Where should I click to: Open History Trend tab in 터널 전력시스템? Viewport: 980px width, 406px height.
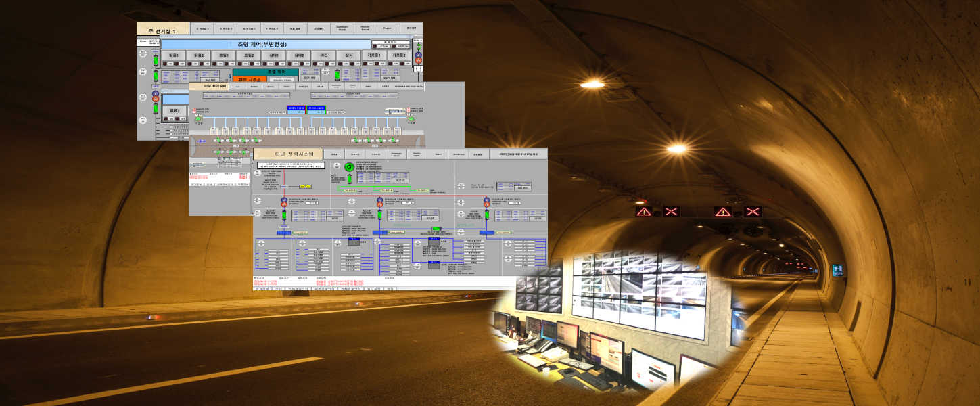(417, 154)
